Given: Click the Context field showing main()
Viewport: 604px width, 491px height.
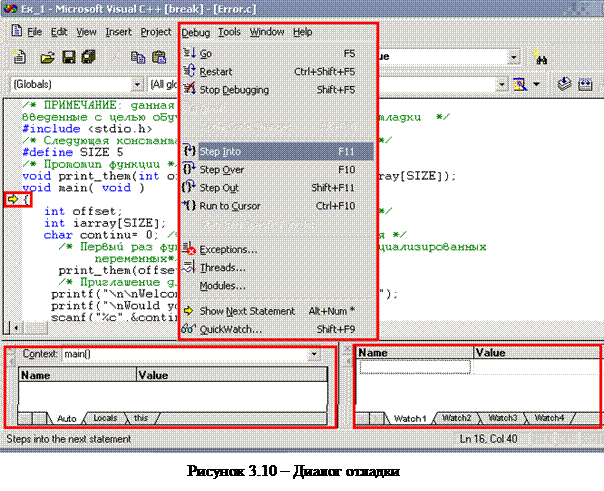Looking at the screenshot, I should (x=192, y=354).
